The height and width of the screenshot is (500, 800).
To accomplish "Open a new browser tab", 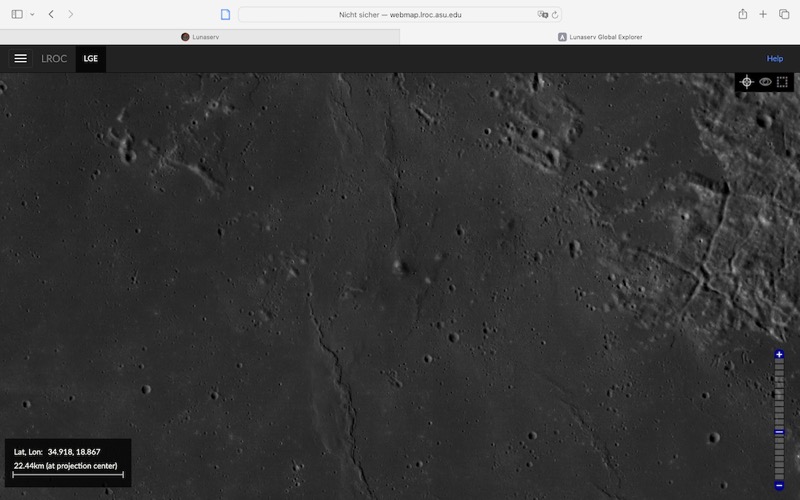I will (x=763, y=14).
